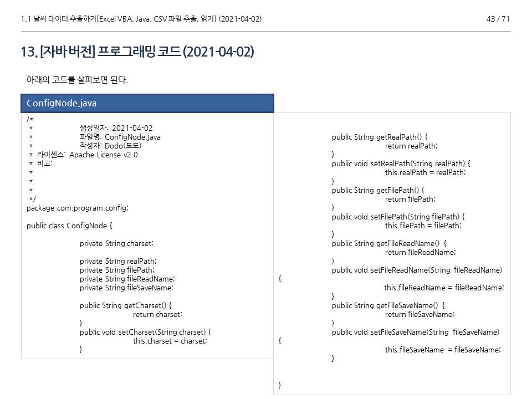
Task: Click the comment closer '*/' line
Action: pyautogui.click(x=33, y=199)
